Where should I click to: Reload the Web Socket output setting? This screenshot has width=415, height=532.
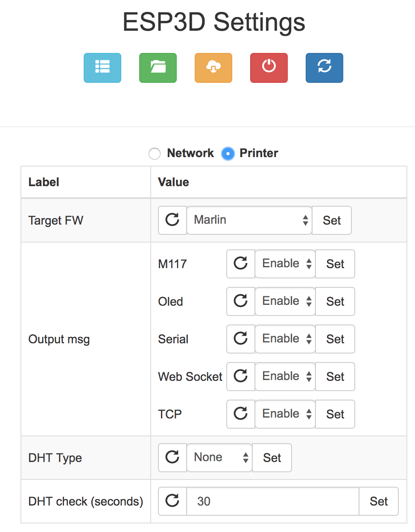[240, 377]
